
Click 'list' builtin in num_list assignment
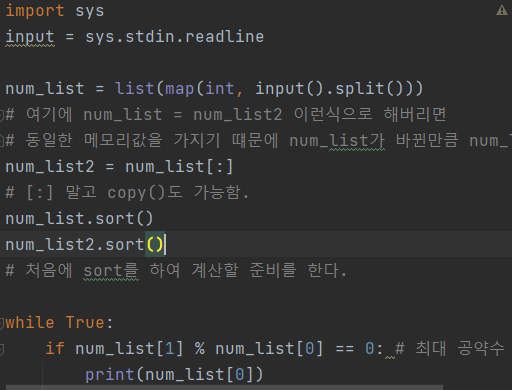[x=134, y=88]
